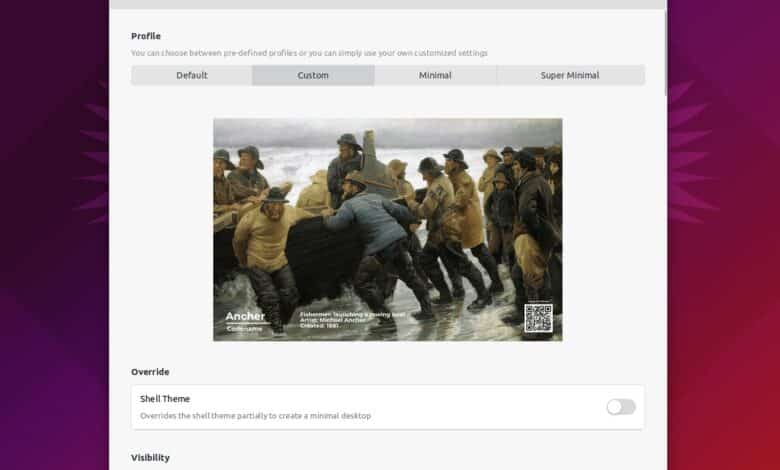
Task: Select the Custom profile
Action: [313, 76]
